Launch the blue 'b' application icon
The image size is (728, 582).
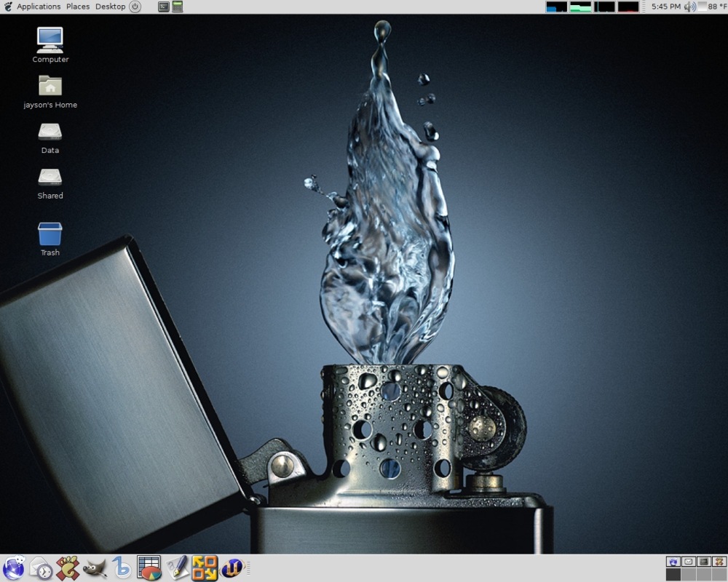tap(122, 567)
